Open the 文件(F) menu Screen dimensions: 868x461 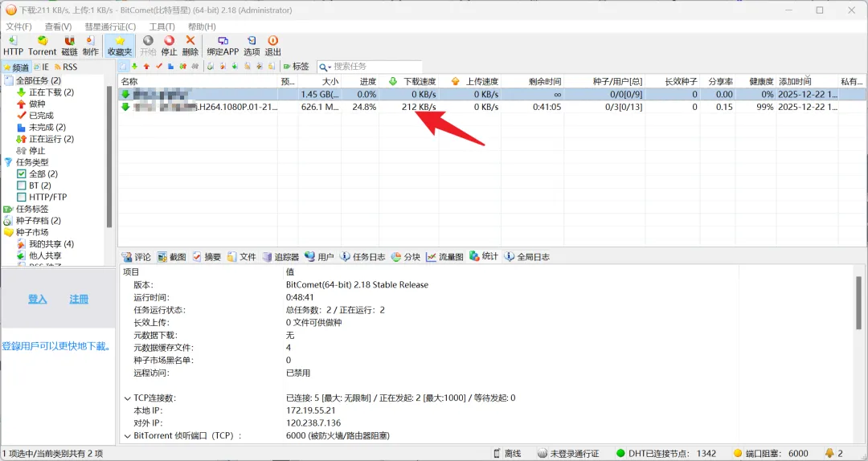click(x=18, y=27)
